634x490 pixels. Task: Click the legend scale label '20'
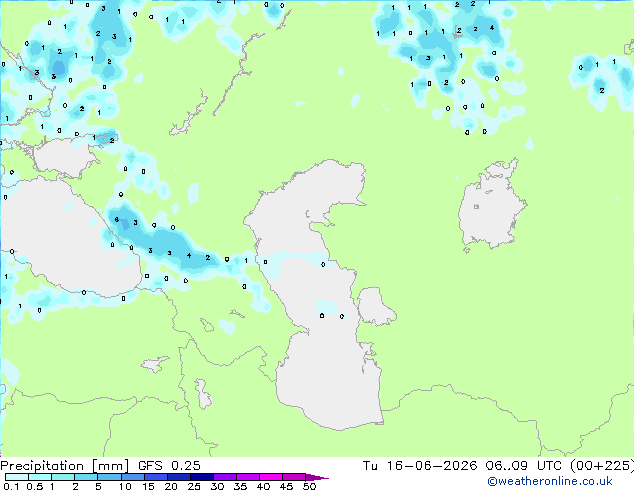(x=171, y=486)
